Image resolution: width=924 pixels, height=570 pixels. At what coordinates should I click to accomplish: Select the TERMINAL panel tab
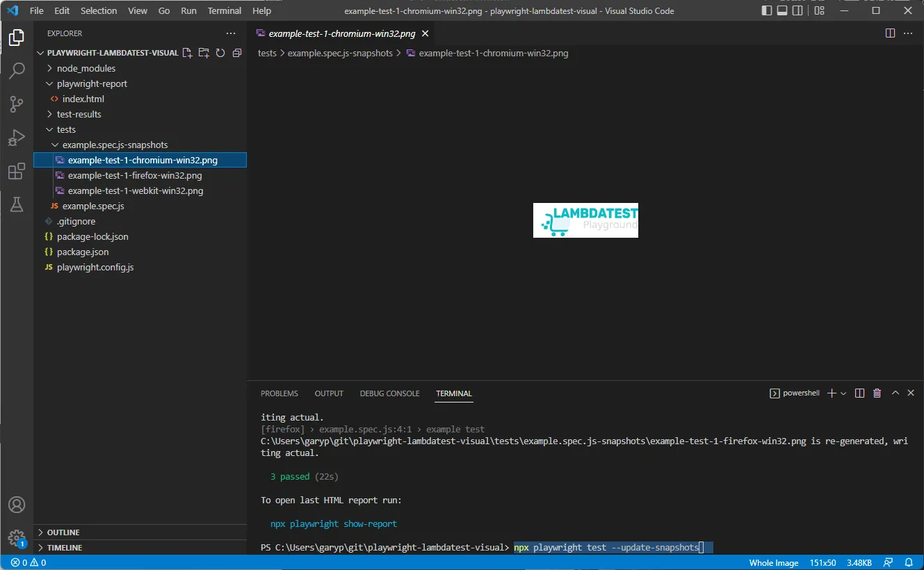[x=454, y=393]
